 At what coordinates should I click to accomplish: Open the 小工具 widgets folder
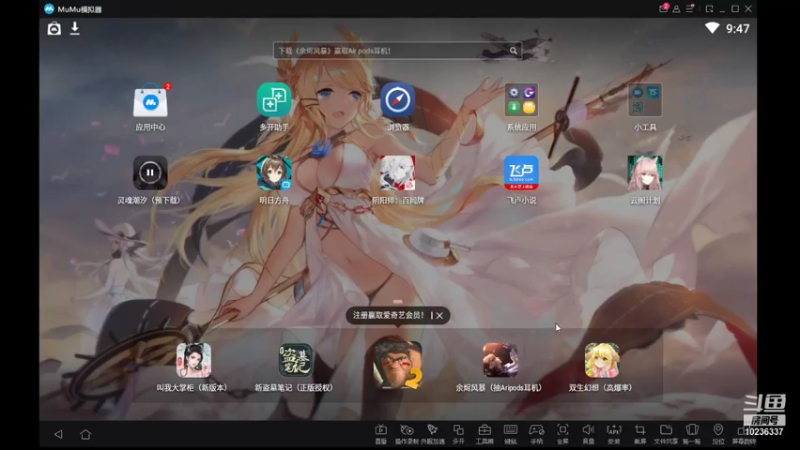pos(645,101)
